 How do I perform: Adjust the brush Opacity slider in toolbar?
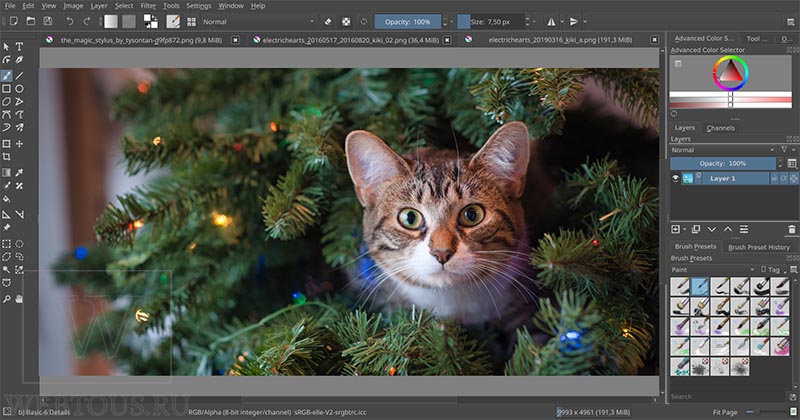(x=408, y=22)
